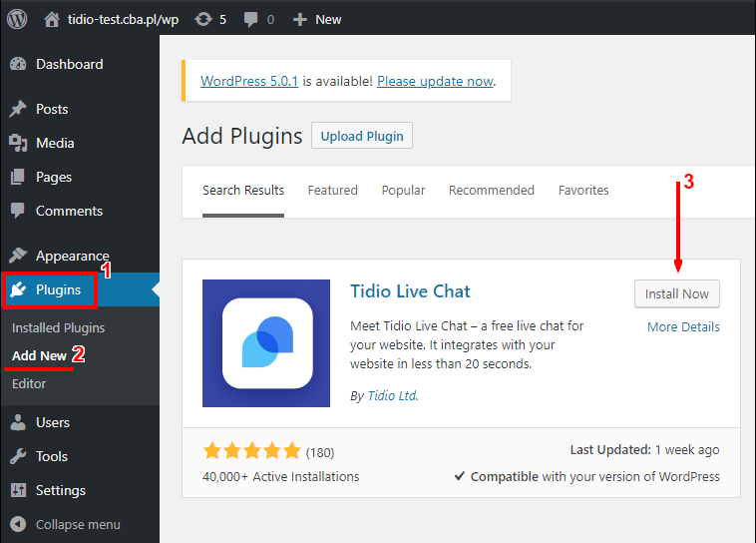Click the Media icon in the sidebar
Viewport: 756px width, 543px height.
coord(18,143)
